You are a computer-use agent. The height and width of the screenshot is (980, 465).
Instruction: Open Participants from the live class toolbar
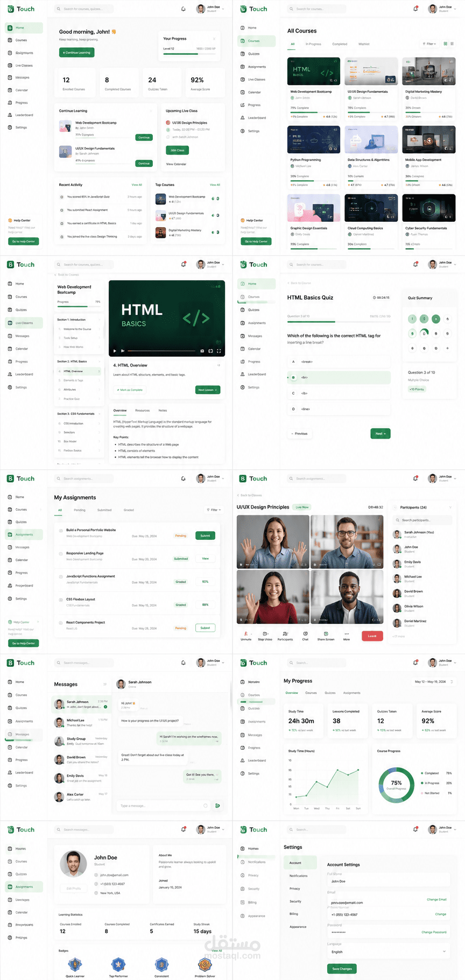point(285,636)
